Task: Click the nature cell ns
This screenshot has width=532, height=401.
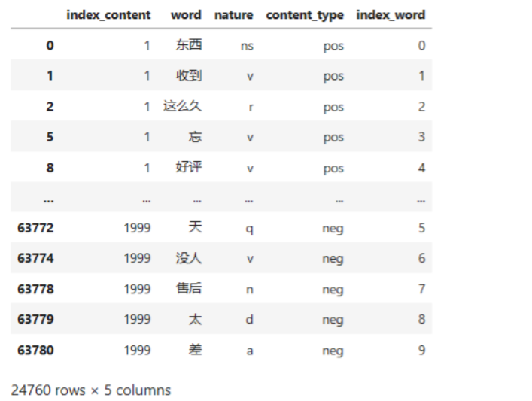Action: pyautogui.click(x=247, y=46)
